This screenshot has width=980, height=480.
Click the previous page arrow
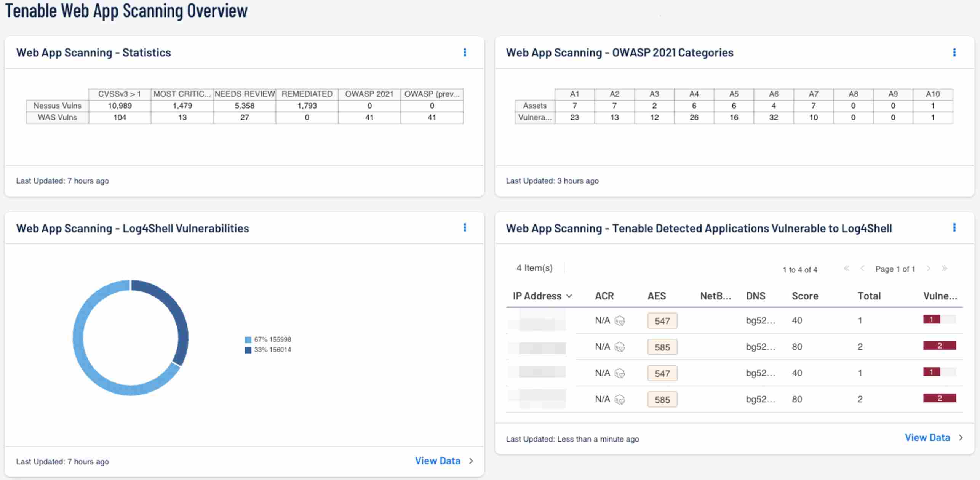(863, 269)
